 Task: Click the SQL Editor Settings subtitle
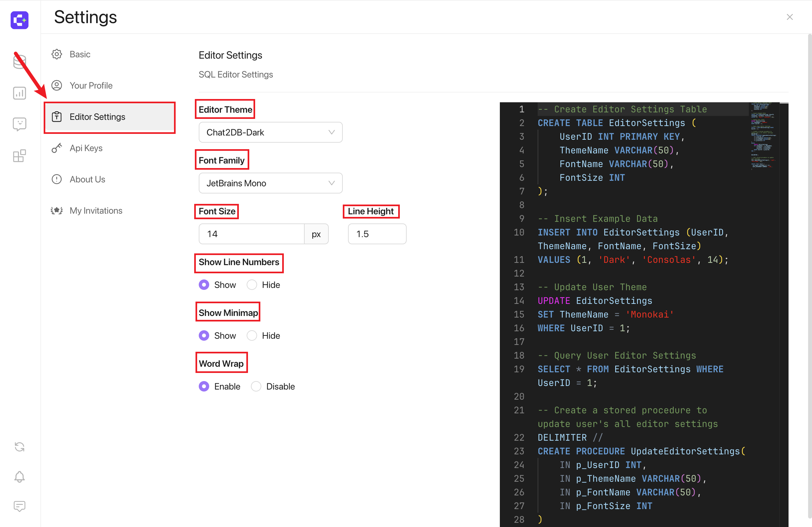tap(236, 74)
